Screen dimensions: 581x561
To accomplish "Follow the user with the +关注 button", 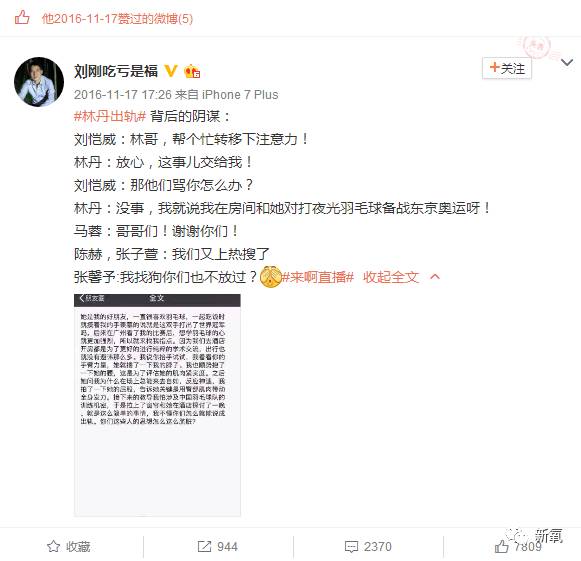I will (507, 68).
